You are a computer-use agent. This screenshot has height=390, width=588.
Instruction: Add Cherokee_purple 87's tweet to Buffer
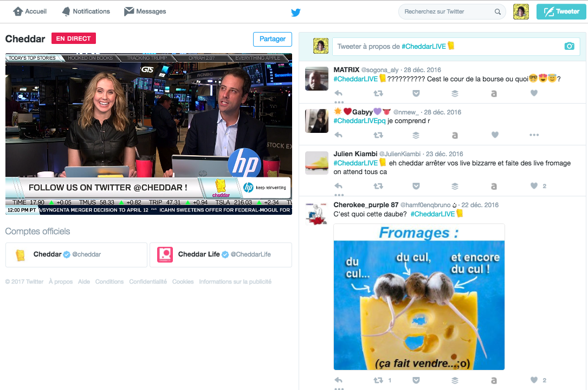point(455,380)
